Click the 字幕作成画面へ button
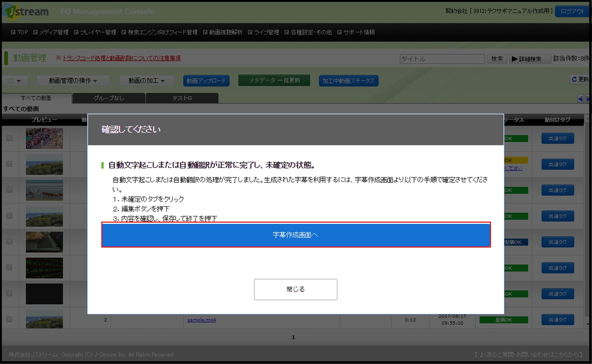The width and height of the screenshot is (592, 364). click(x=296, y=235)
